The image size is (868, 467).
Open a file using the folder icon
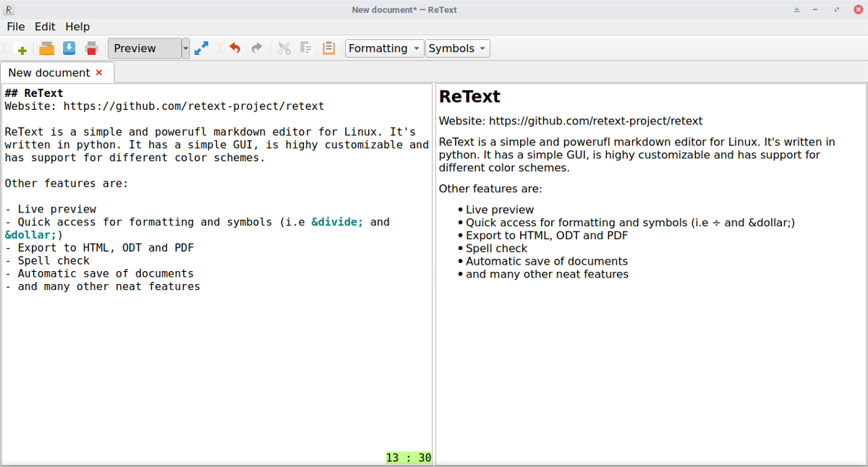click(46, 48)
